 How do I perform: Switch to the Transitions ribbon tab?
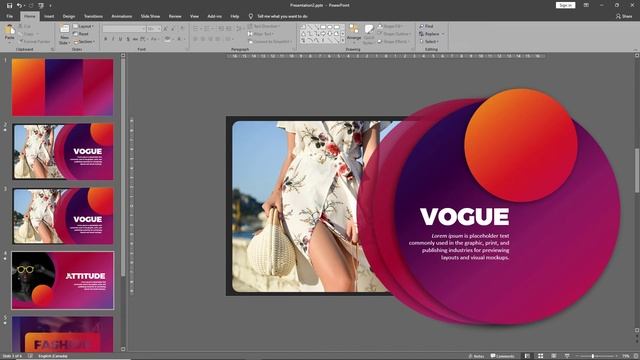(x=93, y=16)
